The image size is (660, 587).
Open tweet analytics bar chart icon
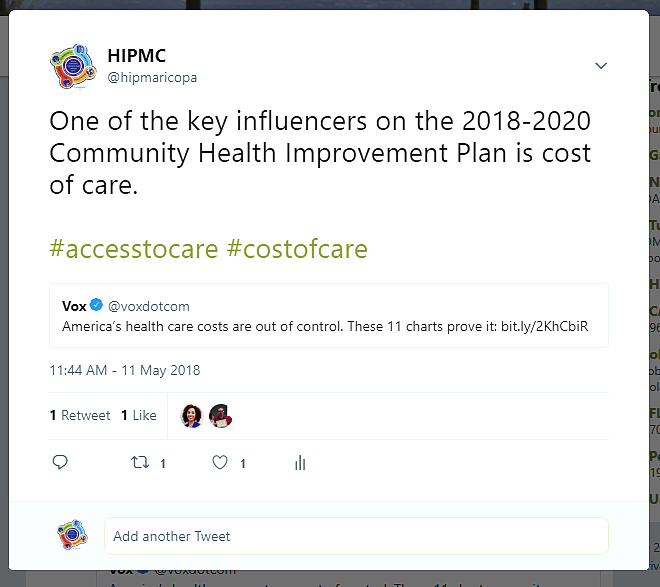pyautogui.click(x=300, y=463)
